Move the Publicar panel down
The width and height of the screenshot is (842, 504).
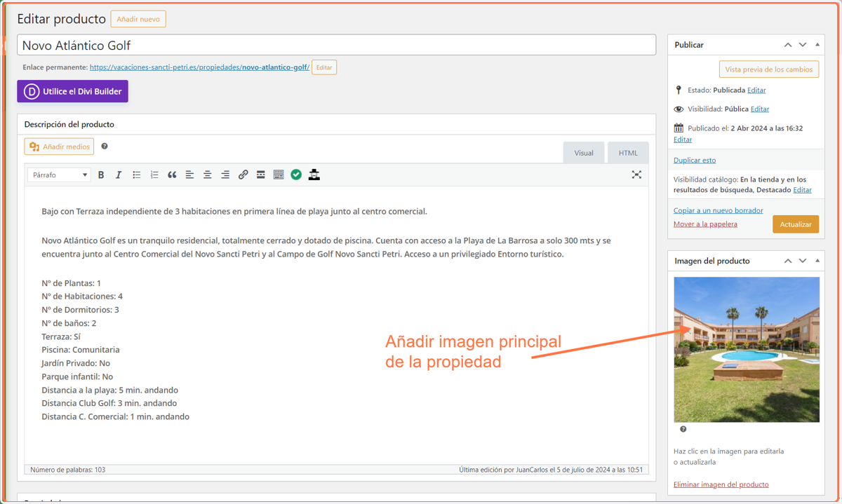tap(803, 45)
